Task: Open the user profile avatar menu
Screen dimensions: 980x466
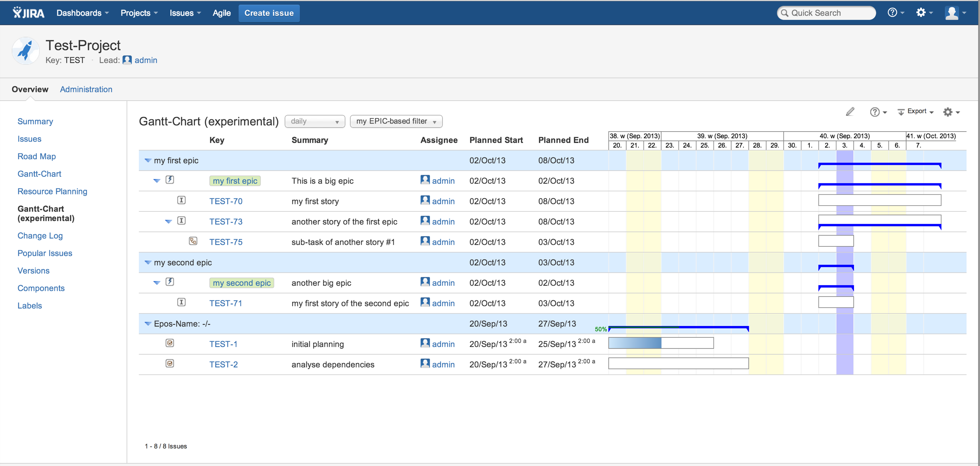Action: click(x=955, y=13)
